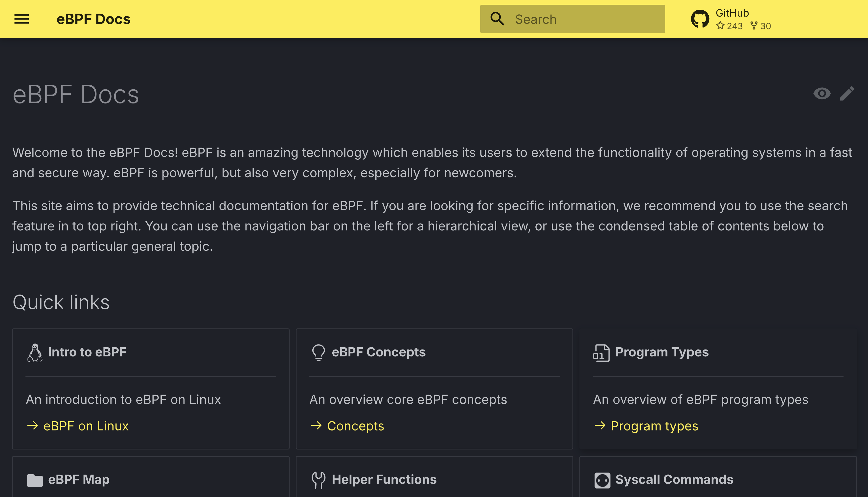Click the document icon on Program Types card
868x497 pixels.
pos(601,351)
